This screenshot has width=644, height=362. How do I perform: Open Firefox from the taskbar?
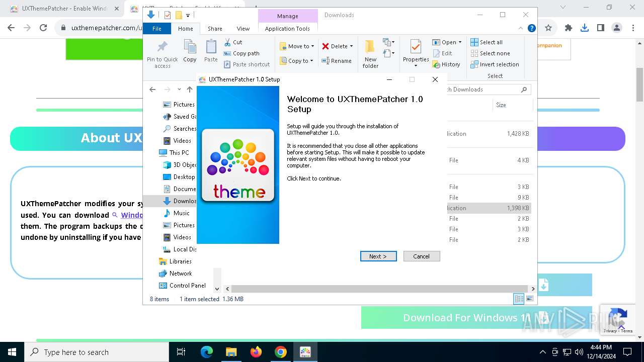[256, 352]
